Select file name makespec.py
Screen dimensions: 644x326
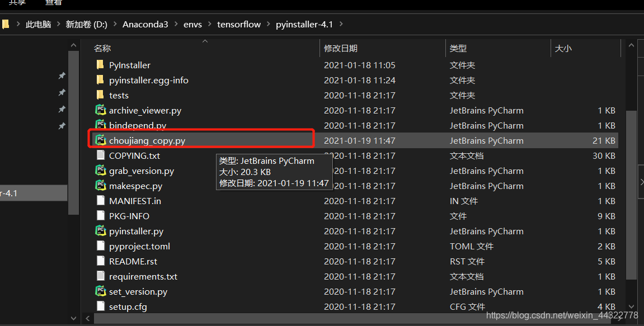[x=135, y=186]
